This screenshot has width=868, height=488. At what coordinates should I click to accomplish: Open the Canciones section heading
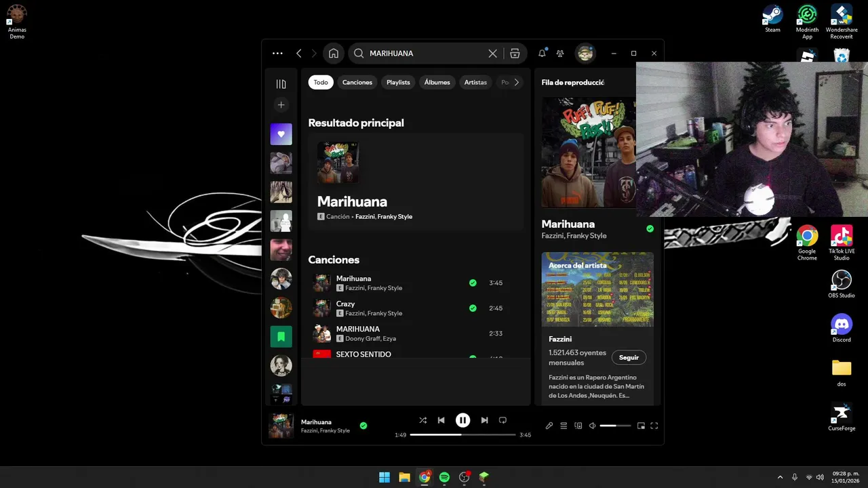point(334,260)
